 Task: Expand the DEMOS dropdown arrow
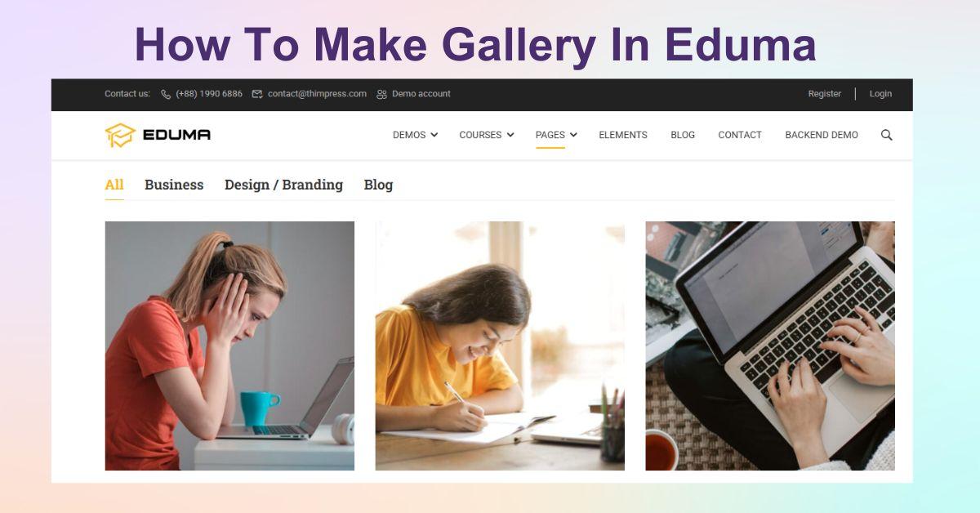coord(434,135)
